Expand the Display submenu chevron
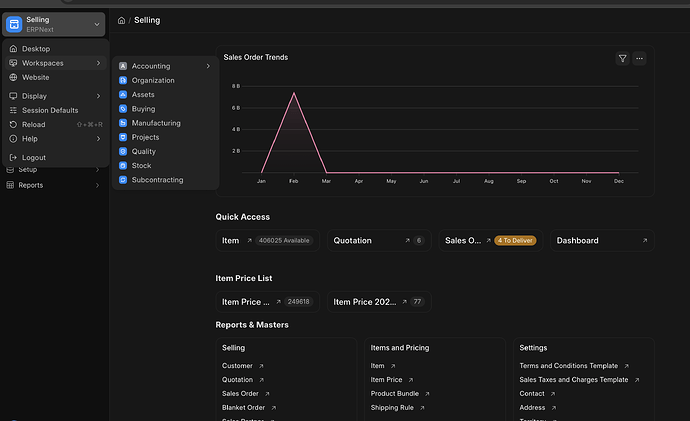This screenshot has width=690, height=421. (98, 96)
